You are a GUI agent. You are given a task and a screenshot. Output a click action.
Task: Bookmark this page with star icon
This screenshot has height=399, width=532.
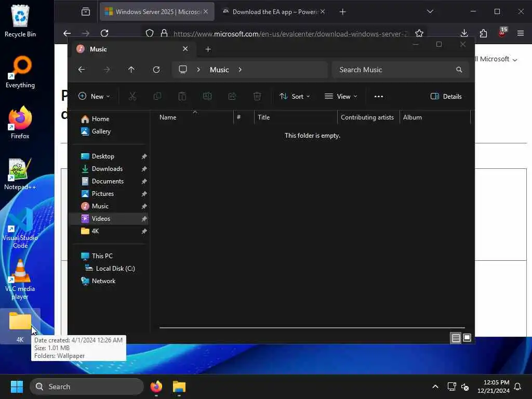419,33
